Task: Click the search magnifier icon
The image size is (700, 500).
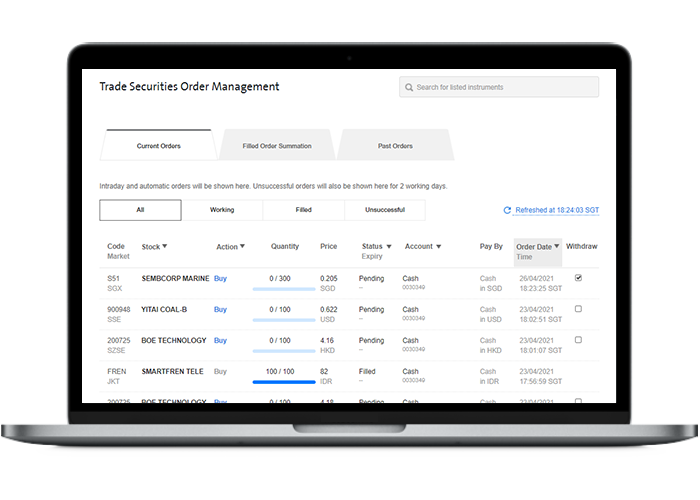Action: tap(408, 87)
